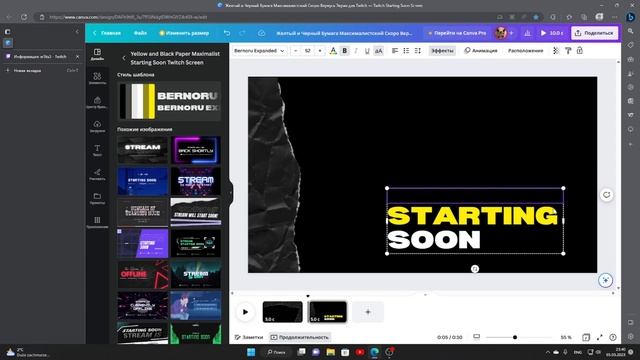Screen dimensions: 640x360
Task: Click the copy style paint roller icon
Action: tap(568, 51)
